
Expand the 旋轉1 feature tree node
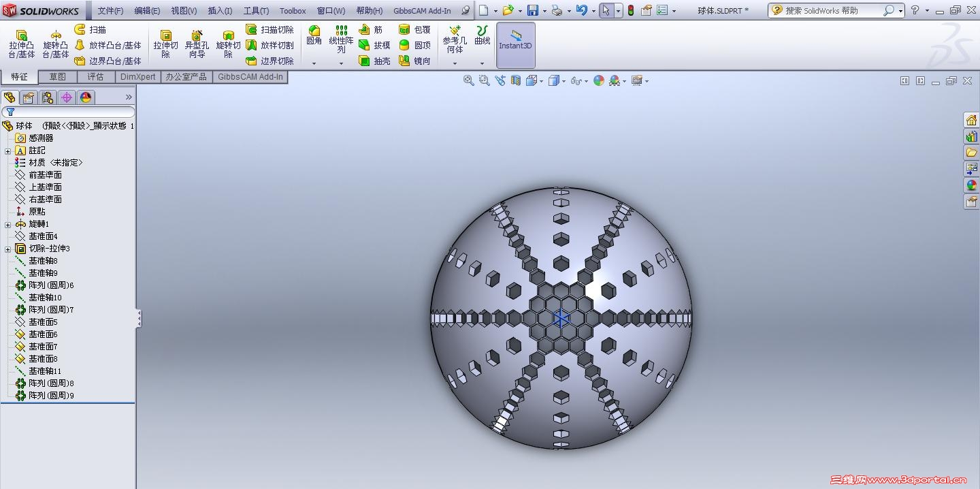pyautogui.click(x=7, y=224)
